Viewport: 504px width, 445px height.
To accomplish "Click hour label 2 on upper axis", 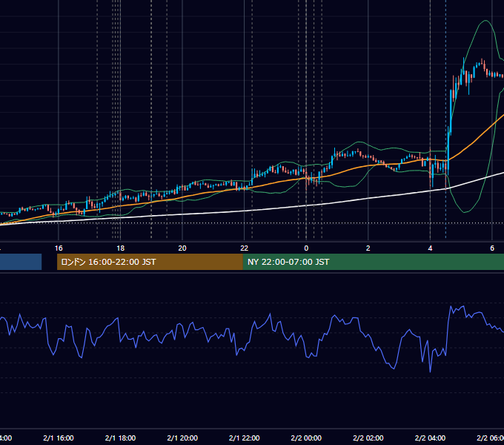I will coord(368,248).
